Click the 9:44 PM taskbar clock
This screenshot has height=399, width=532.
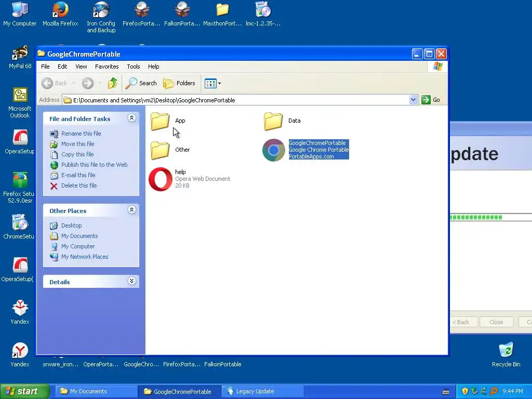point(512,392)
